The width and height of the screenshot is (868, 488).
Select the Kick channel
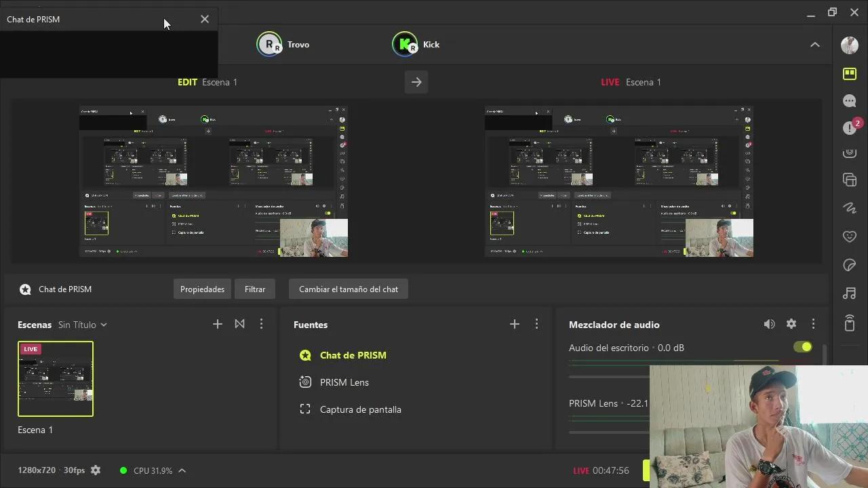click(x=416, y=45)
